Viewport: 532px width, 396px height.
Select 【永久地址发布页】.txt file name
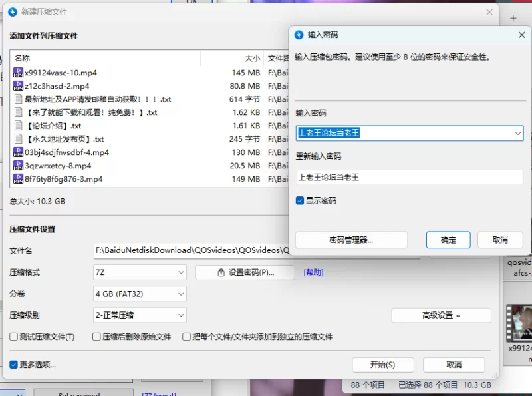(65, 139)
